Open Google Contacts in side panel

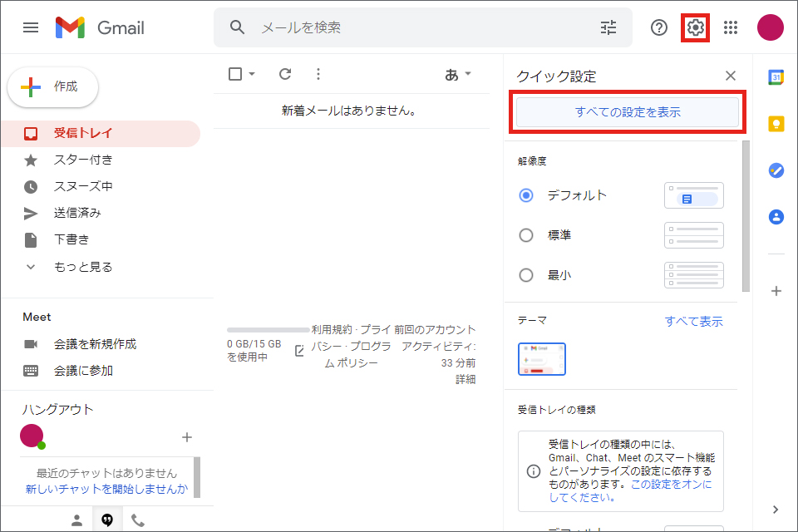point(776,217)
